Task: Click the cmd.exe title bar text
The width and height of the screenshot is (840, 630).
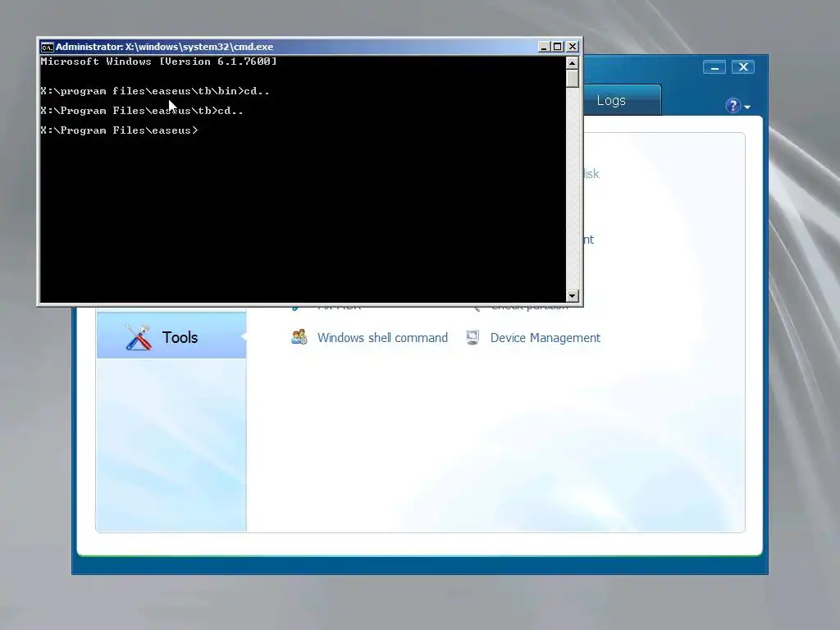Action: 164,47
